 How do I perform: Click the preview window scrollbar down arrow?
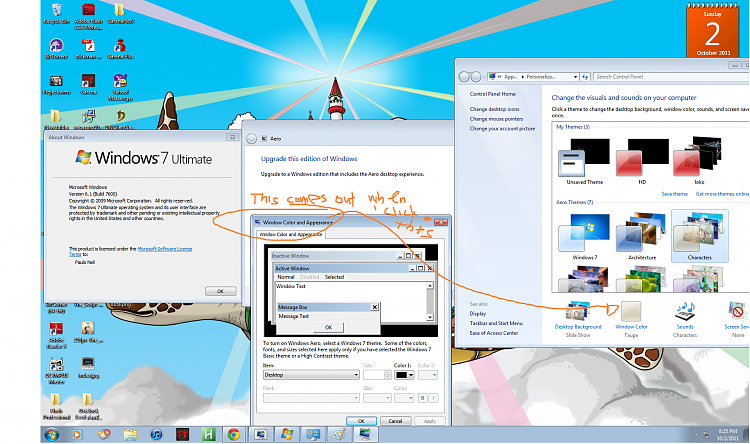430,317
